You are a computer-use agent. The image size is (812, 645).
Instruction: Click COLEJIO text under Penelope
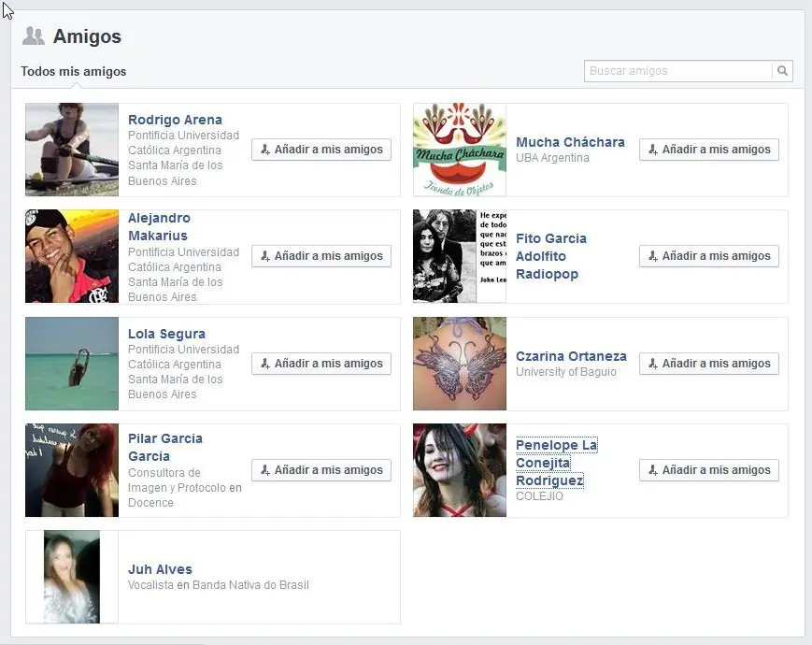pyautogui.click(x=539, y=496)
